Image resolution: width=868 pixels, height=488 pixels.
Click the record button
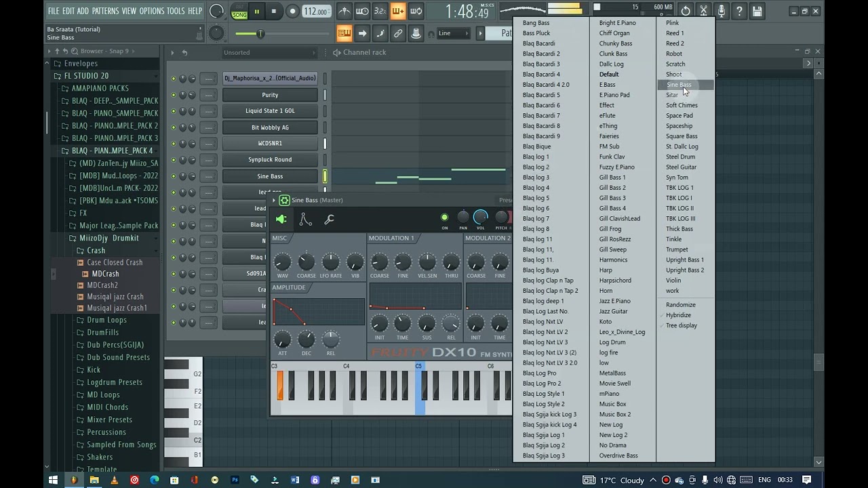(292, 12)
